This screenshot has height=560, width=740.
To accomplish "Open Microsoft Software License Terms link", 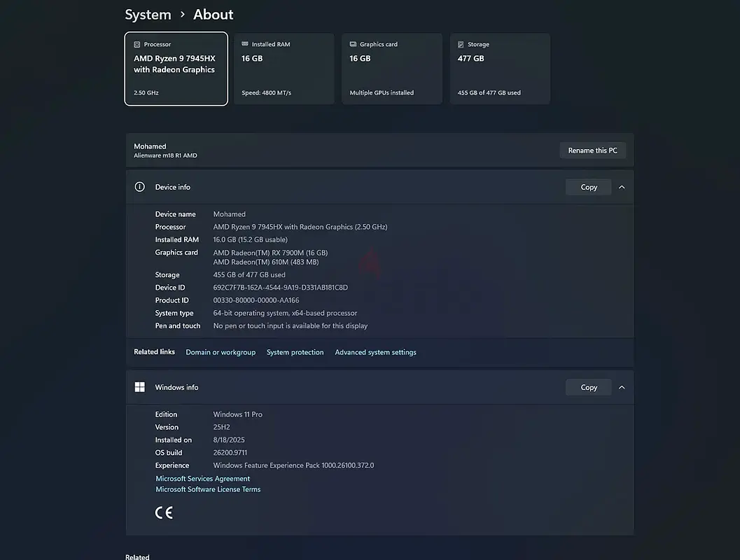I will click(x=208, y=489).
